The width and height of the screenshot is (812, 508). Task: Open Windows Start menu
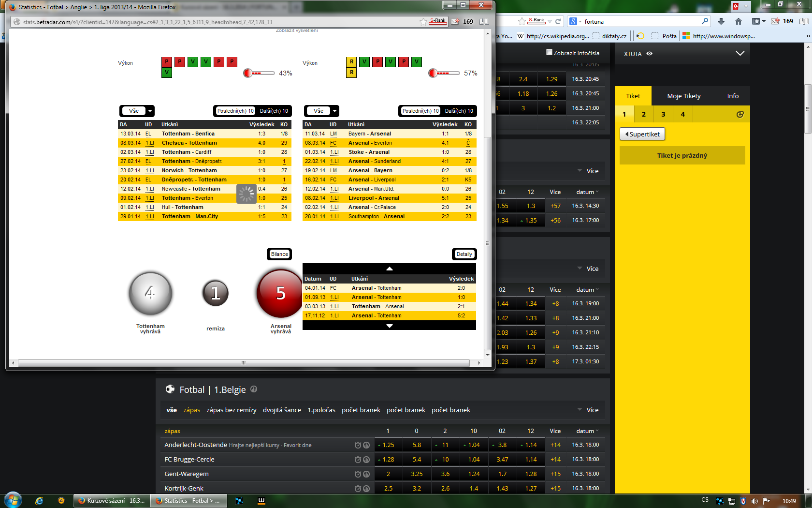[x=13, y=500]
